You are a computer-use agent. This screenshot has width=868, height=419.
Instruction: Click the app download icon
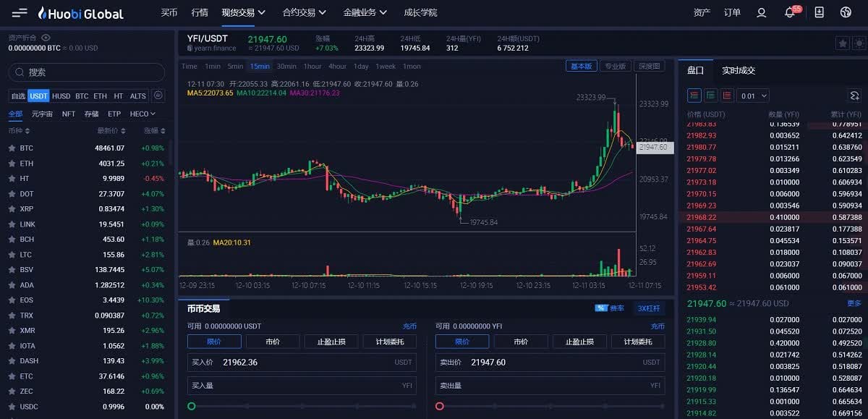point(819,13)
